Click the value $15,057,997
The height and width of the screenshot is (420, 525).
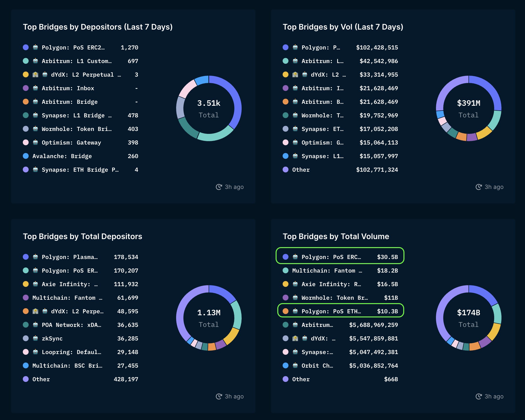pos(379,156)
